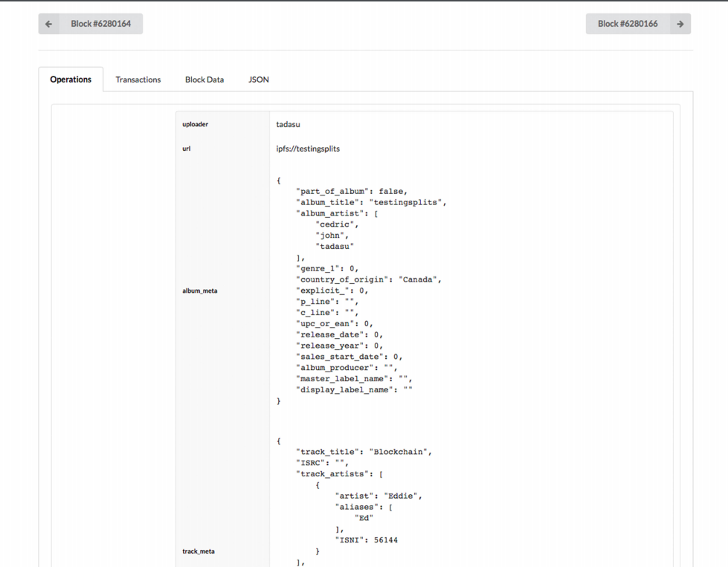Click the "album_producer": "" line
Viewport: 728px width, 567px height.
point(347,368)
